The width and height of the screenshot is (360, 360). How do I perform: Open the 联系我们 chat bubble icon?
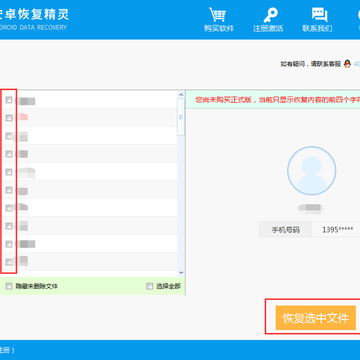[x=319, y=15]
